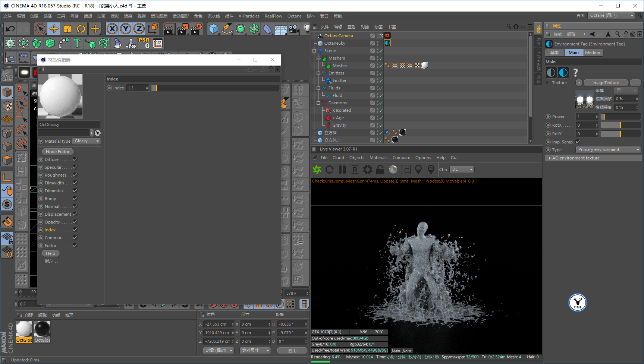Toggle the X axis lock
Image resolution: width=644 pixels, height=364 pixels.
[112, 29]
